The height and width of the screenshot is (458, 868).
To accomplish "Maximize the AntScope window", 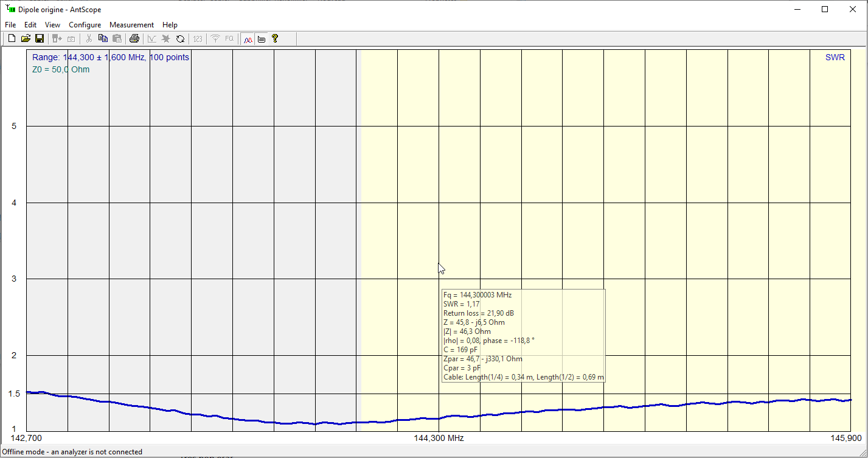I will [x=825, y=9].
